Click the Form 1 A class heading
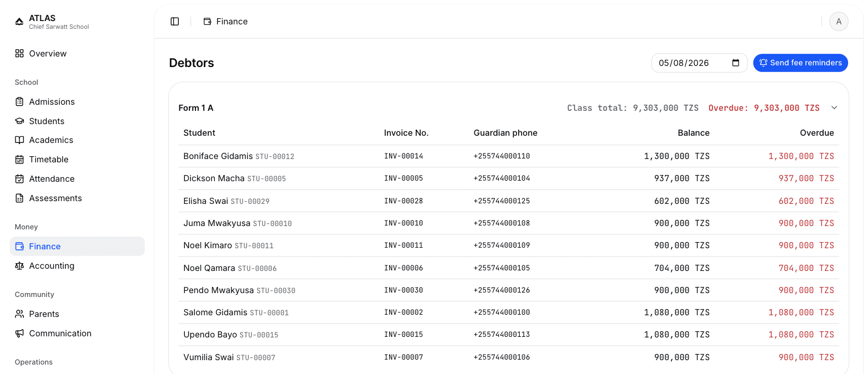Image resolution: width=868 pixels, height=374 pixels. coord(196,108)
